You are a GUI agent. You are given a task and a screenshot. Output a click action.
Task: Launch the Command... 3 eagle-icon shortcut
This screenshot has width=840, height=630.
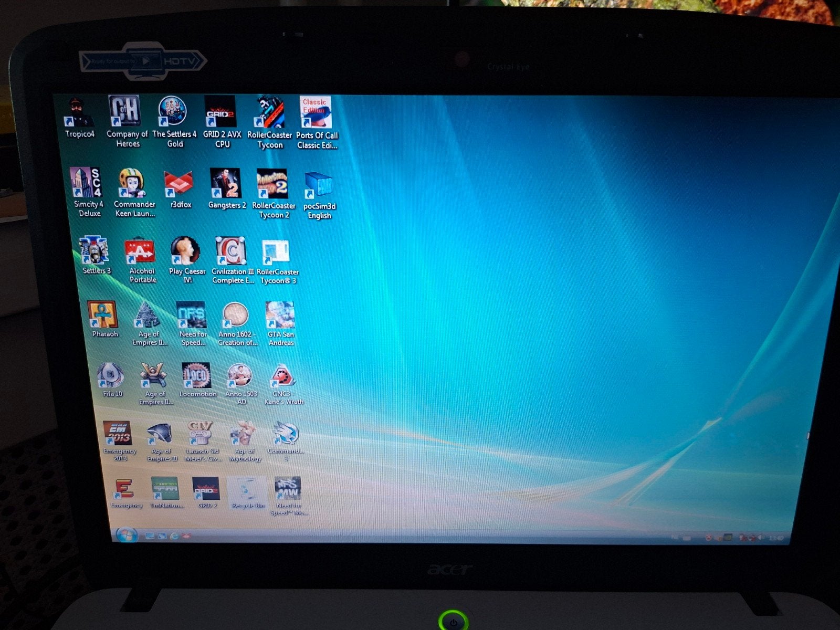click(286, 442)
